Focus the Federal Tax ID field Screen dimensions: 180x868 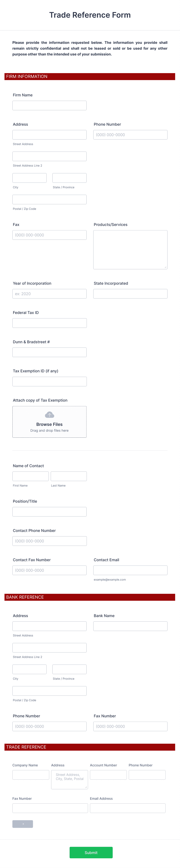[x=50, y=323]
